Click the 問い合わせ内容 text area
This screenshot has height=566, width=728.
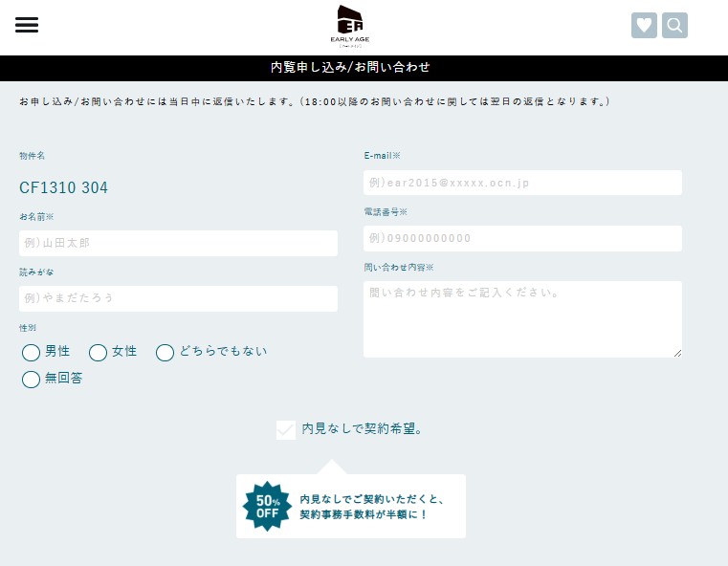click(522, 319)
